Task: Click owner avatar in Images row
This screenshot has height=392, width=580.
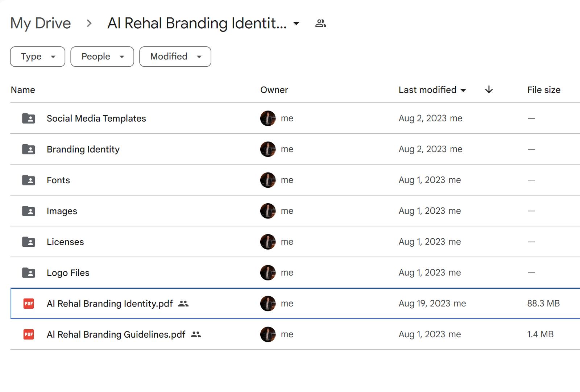Action: 268,211
